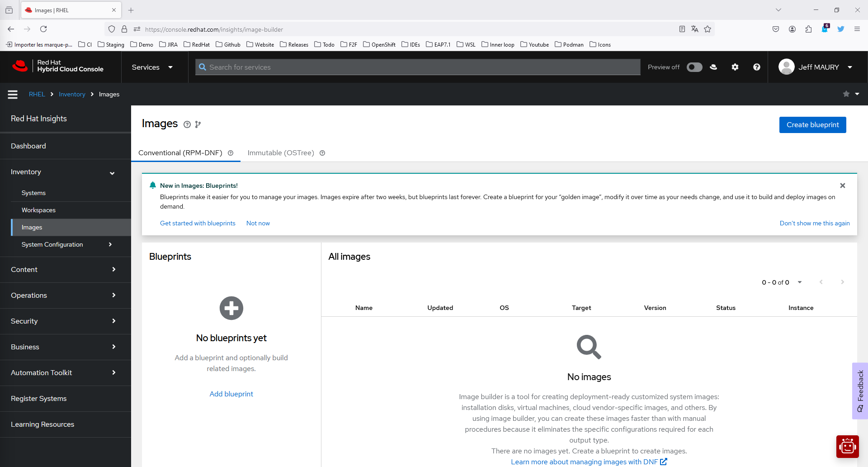This screenshot has height=467, width=868.
Task: Open the navigation hamburger menu
Action: (12, 94)
